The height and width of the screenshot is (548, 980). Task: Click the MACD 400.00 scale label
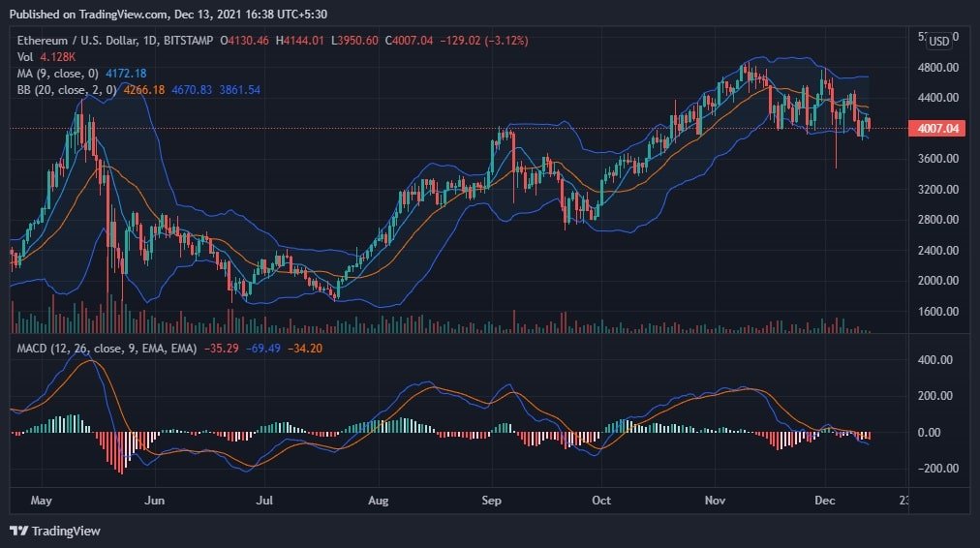point(934,359)
